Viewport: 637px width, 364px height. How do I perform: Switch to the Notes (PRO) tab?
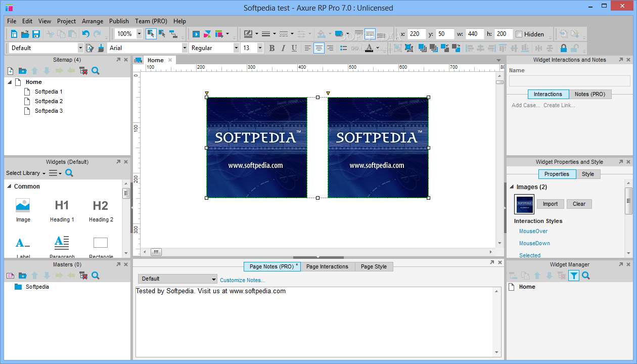[590, 94]
